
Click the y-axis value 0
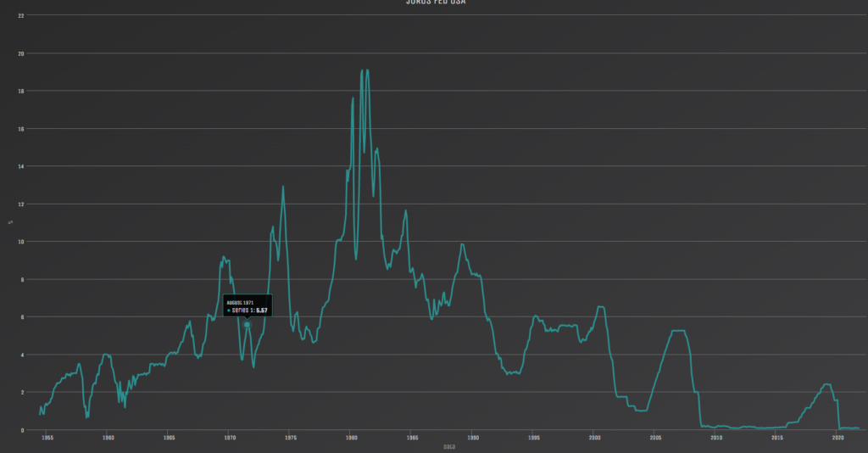pos(22,430)
